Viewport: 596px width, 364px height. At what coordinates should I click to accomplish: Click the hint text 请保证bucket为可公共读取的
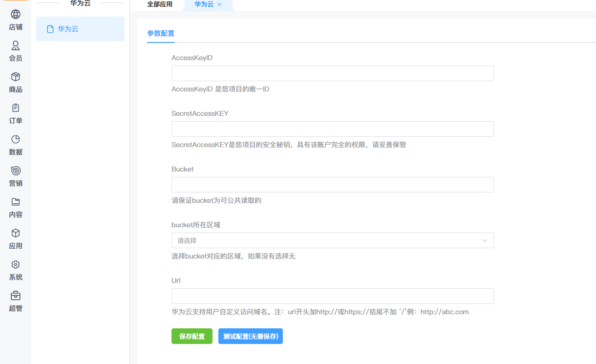point(216,200)
